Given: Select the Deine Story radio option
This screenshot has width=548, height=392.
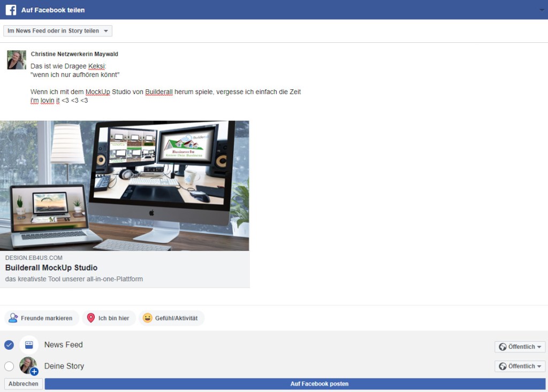Looking at the screenshot, I should point(9,366).
